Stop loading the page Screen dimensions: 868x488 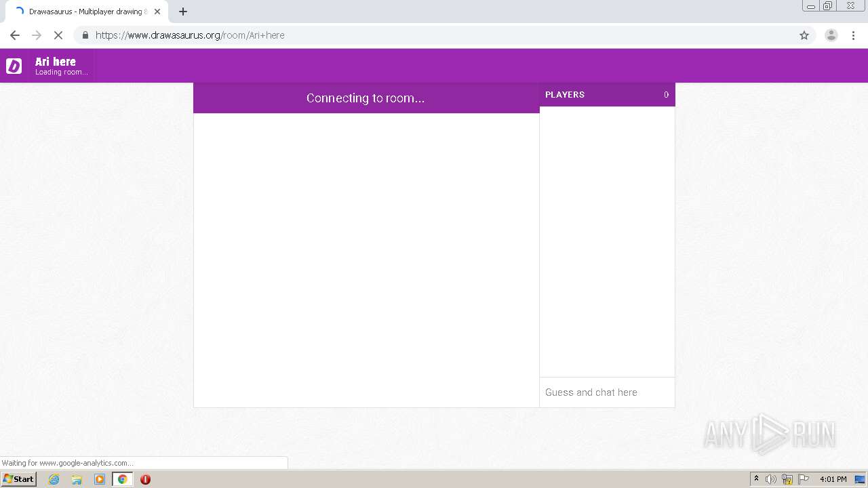58,35
